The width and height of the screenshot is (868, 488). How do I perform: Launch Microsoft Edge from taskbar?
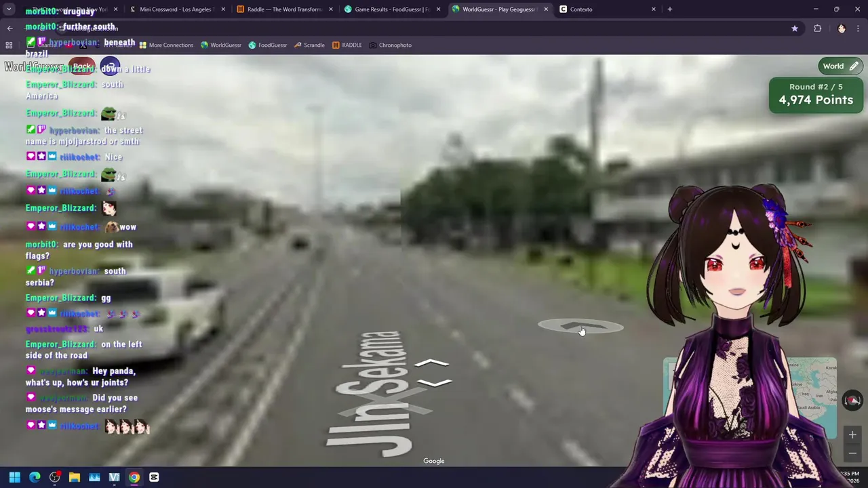pos(35,477)
